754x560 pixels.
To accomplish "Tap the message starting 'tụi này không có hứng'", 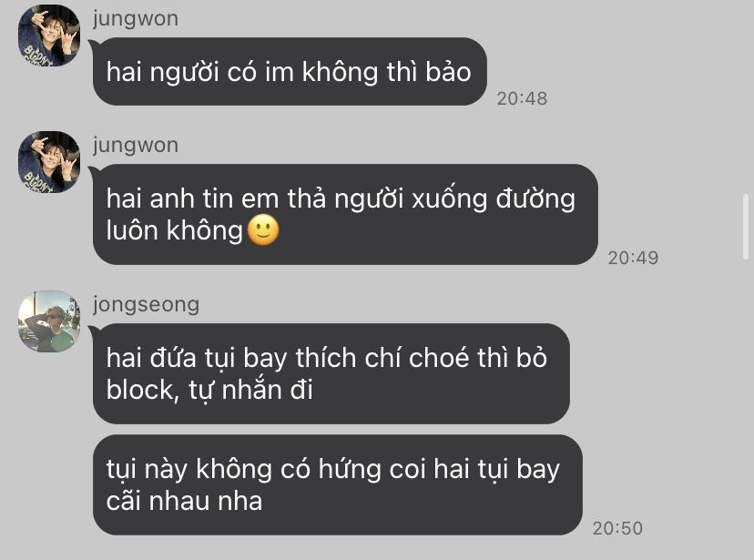I will 338,485.
